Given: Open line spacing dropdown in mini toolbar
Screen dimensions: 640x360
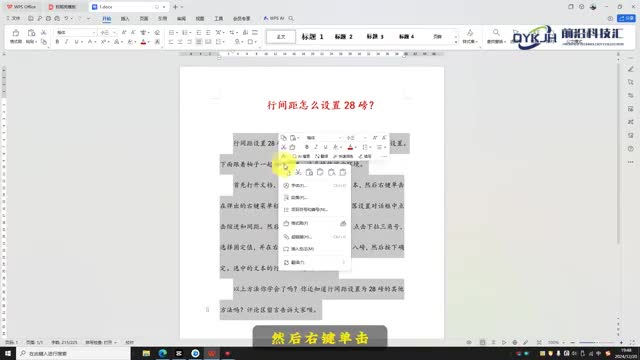Looking at the screenshot, I should point(370,147).
